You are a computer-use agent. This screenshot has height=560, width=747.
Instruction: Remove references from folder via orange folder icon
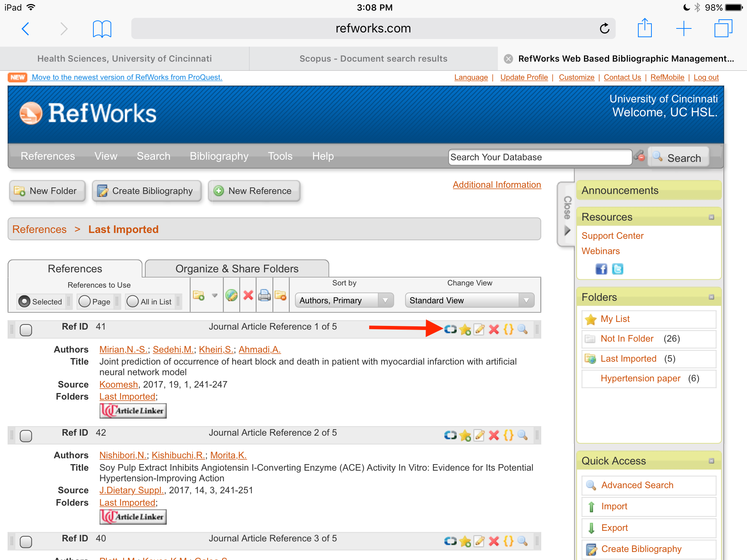[280, 296]
